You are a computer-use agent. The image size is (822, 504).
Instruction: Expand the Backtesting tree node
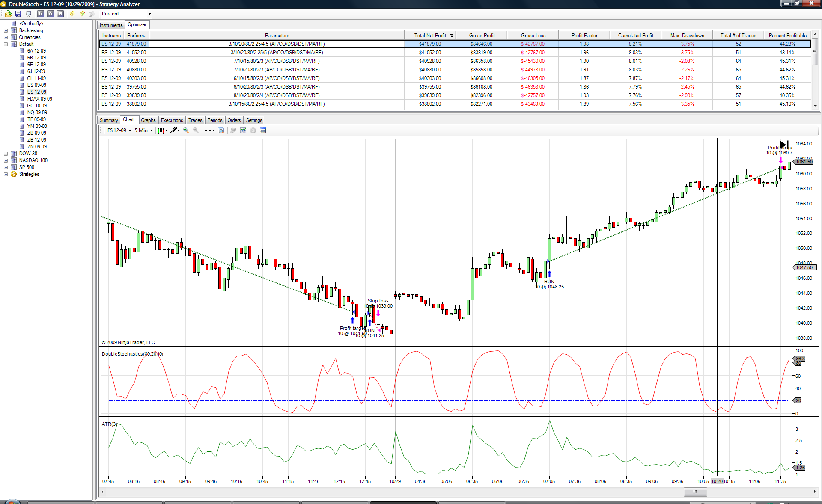pyautogui.click(x=6, y=30)
